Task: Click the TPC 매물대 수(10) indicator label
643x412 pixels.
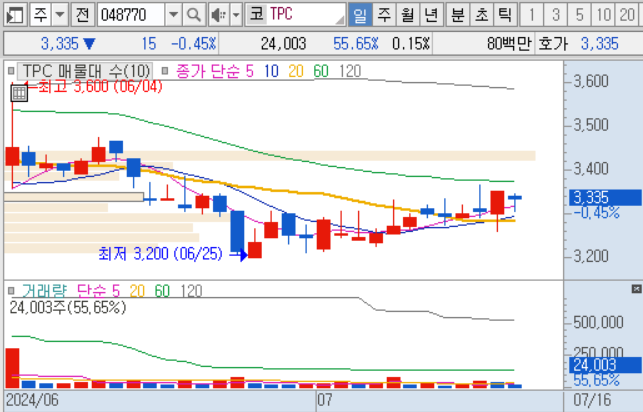Action: [87, 71]
